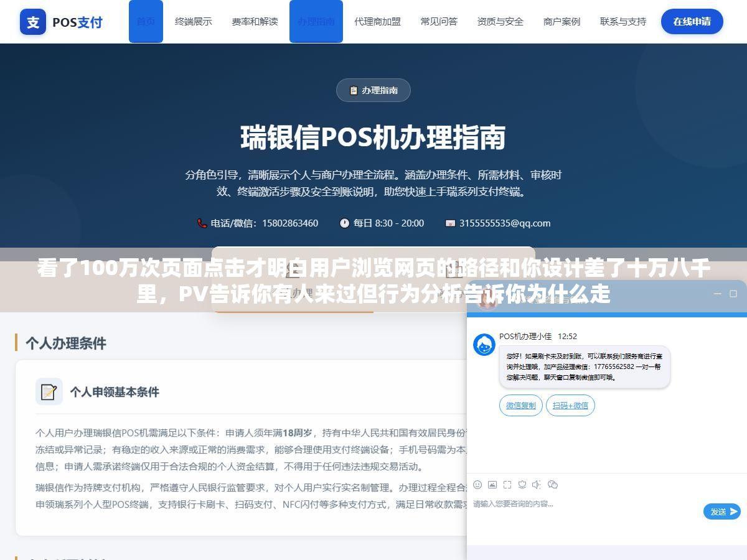Open the 首页 nav tab
The image size is (747, 560).
(146, 21)
